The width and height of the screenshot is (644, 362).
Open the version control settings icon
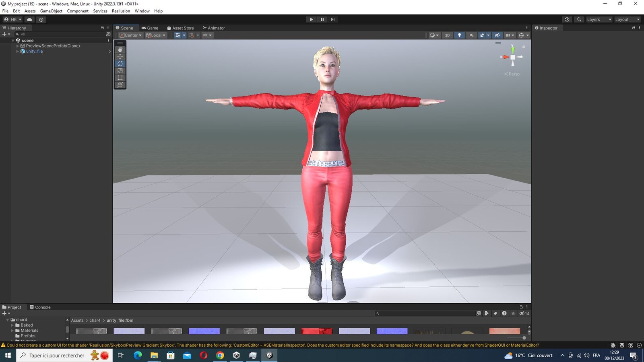(41, 19)
